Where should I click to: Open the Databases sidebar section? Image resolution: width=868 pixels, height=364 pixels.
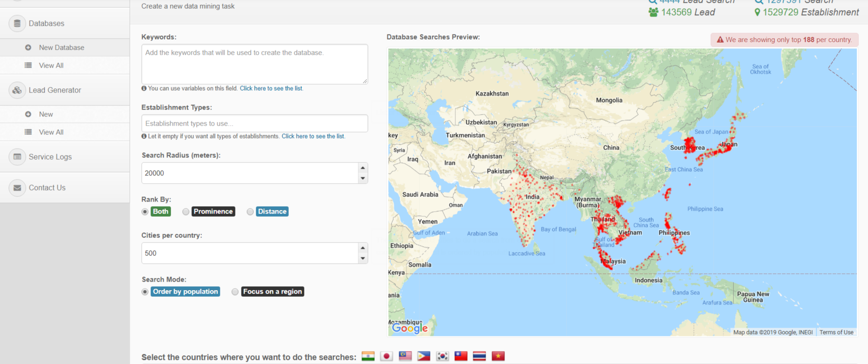coord(65,23)
